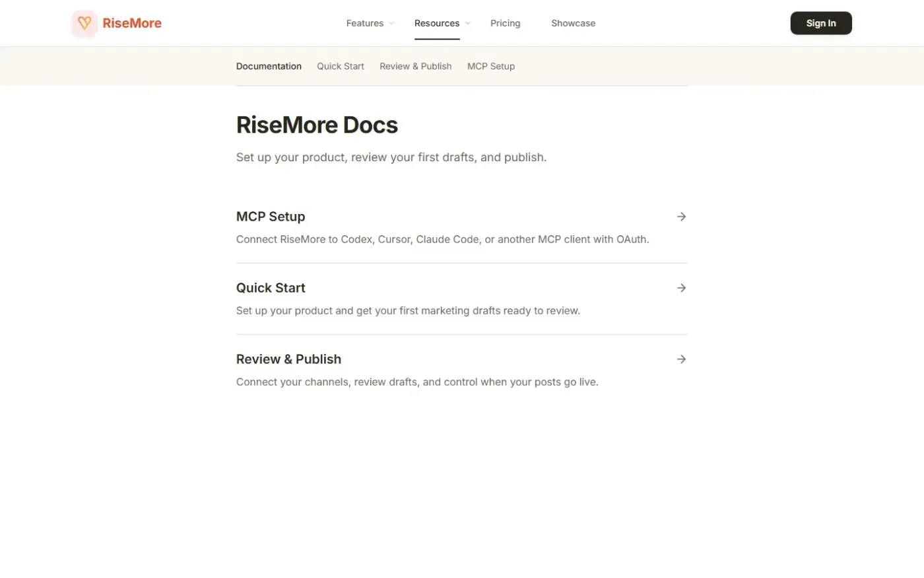Expand the Features dropdown chevron
This screenshot has height=578, width=924.
coord(391,23)
